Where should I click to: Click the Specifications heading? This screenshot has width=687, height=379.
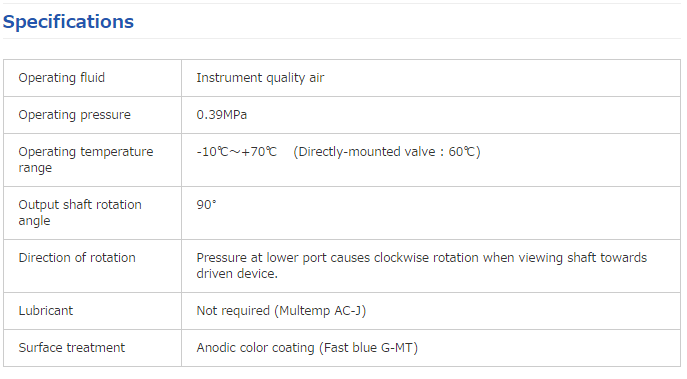click(x=68, y=22)
